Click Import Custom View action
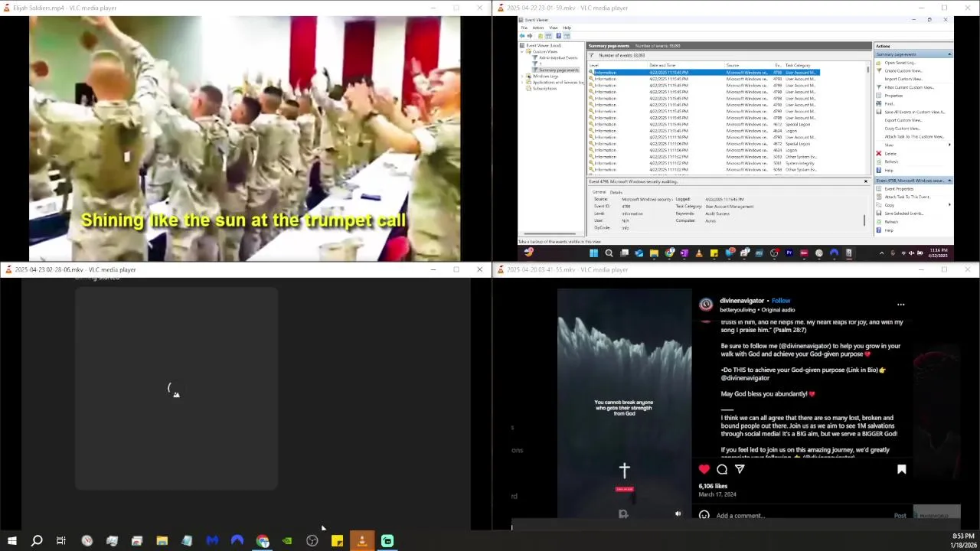The image size is (980, 551). 903,79
